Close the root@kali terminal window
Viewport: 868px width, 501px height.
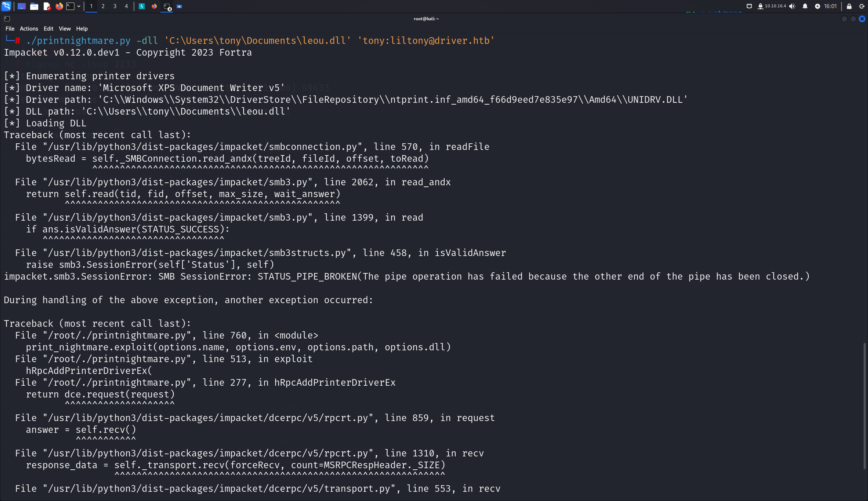point(862,19)
